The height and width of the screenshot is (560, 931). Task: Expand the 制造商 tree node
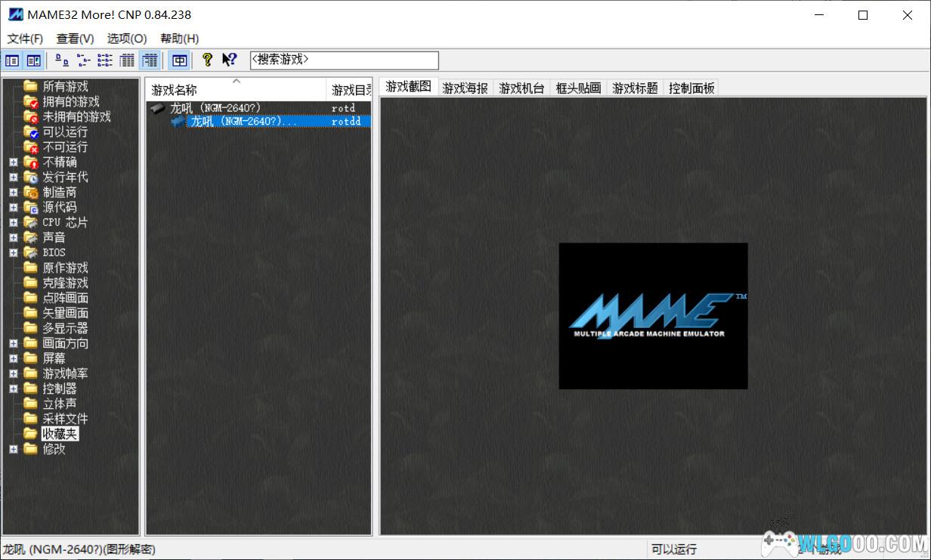(13, 192)
